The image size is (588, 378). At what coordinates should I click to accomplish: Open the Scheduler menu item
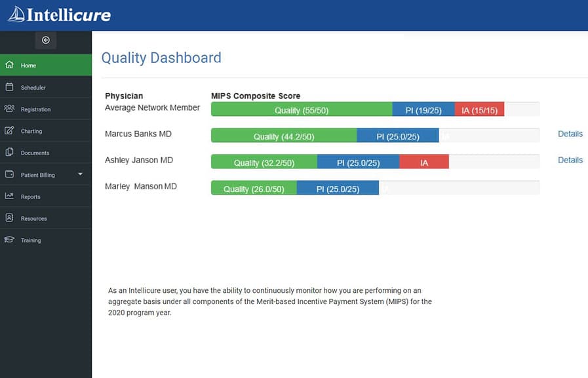(46, 87)
